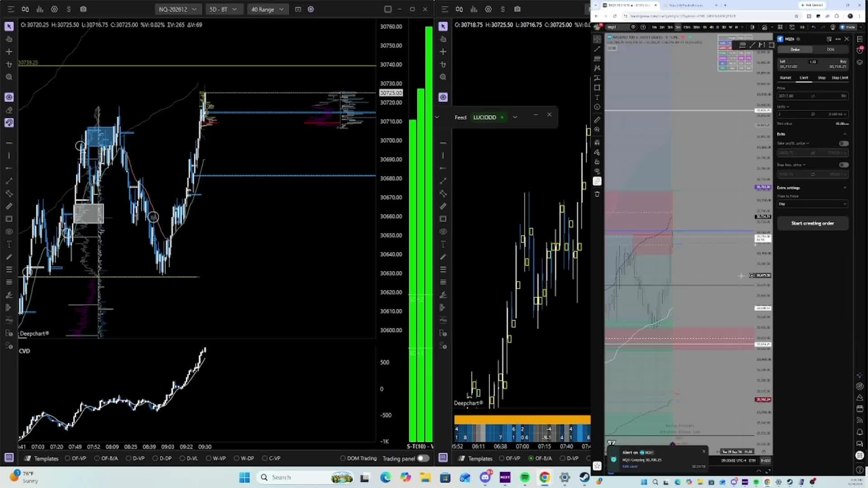Select the pointer tool in left chart toolbar
This screenshot has width=868, height=488.
[x=9, y=27]
